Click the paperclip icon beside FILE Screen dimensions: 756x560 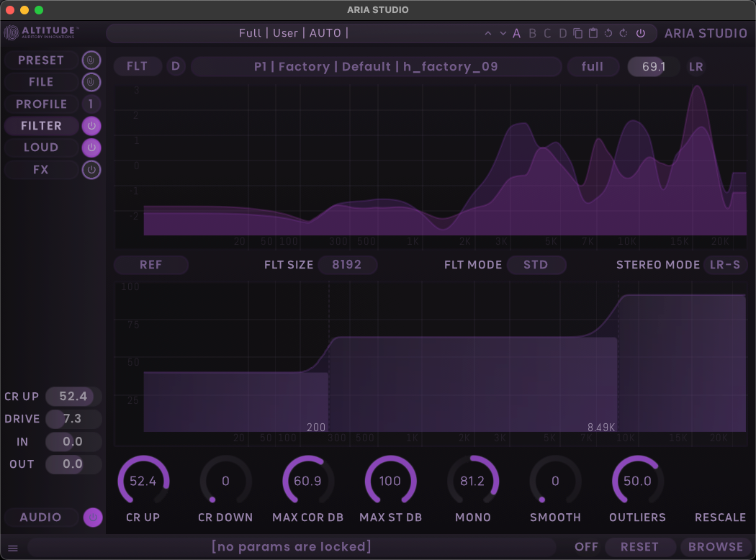[x=91, y=82]
